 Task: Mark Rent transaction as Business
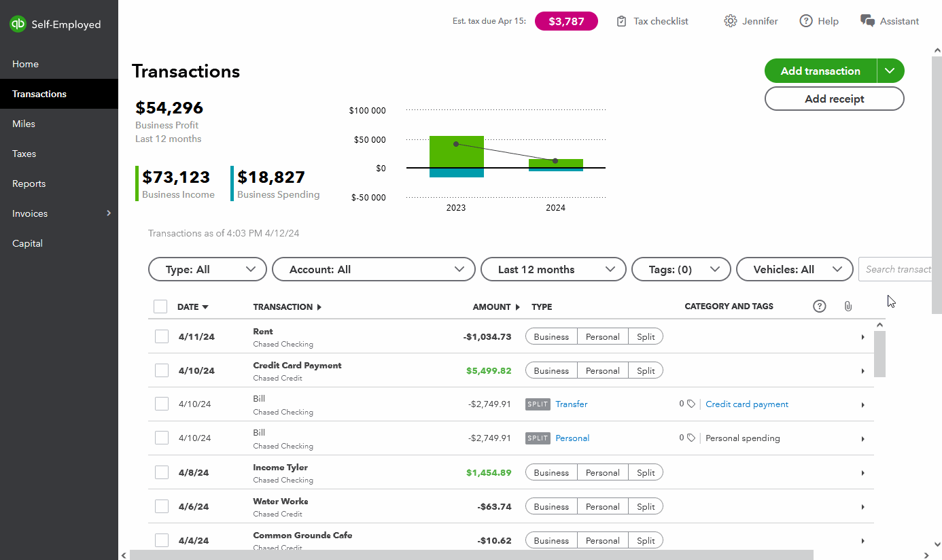pyautogui.click(x=551, y=336)
